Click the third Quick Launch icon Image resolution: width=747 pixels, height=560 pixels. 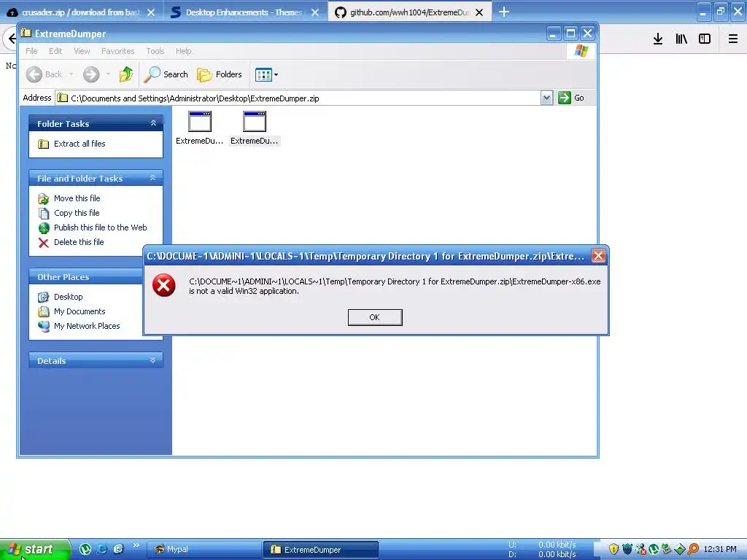118,549
